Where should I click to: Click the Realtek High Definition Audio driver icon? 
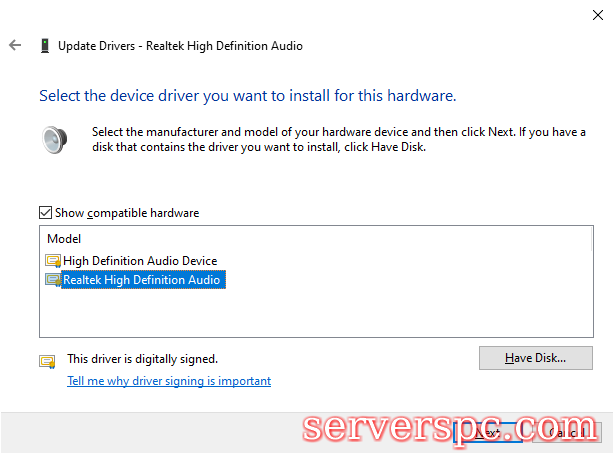click(x=53, y=280)
